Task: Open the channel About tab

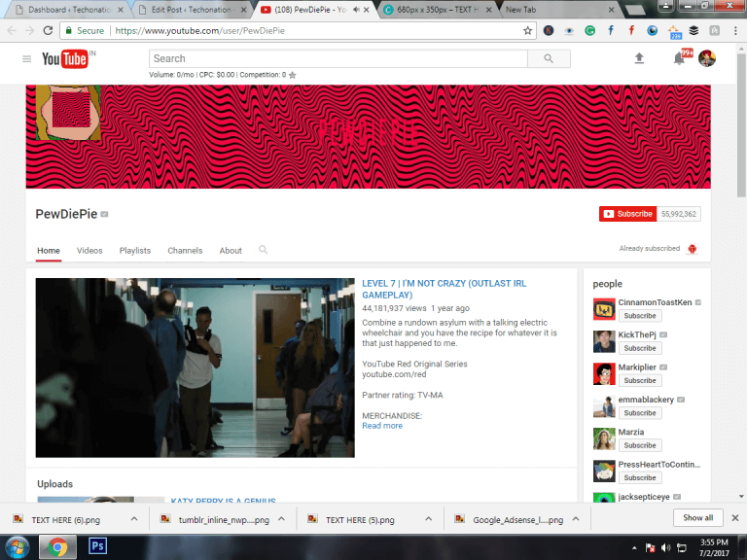Action: (231, 251)
